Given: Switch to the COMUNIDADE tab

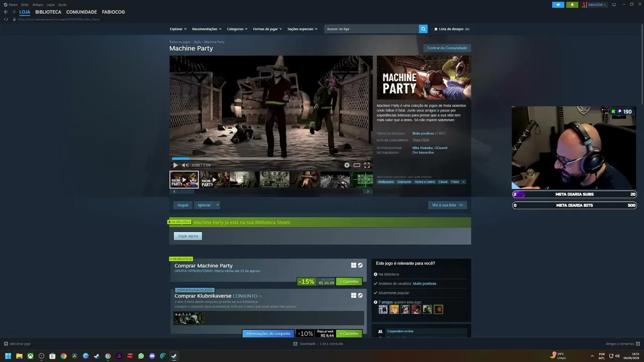Looking at the screenshot, I should point(82,12).
